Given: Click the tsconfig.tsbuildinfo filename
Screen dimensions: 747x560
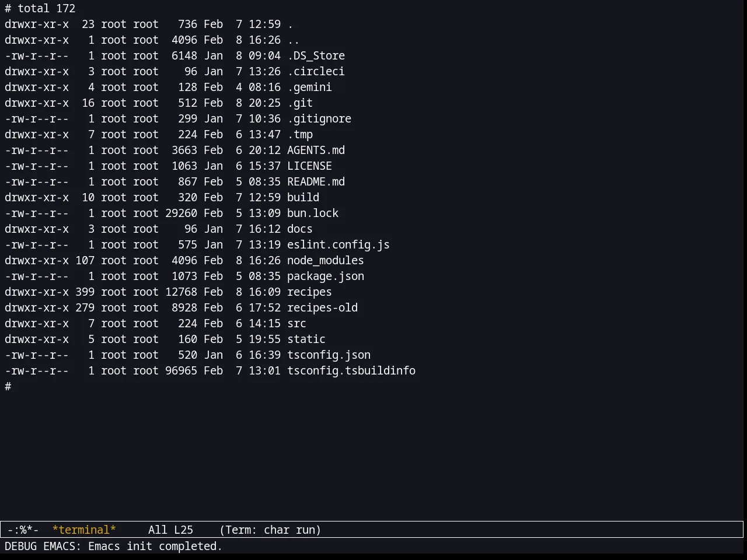Looking at the screenshot, I should [351, 370].
